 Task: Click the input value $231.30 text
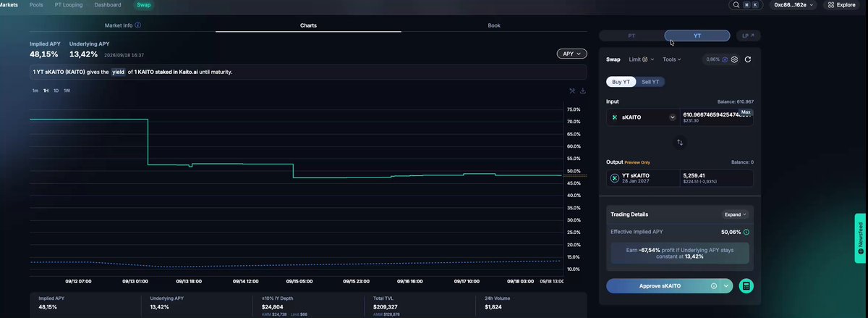(690, 120)
